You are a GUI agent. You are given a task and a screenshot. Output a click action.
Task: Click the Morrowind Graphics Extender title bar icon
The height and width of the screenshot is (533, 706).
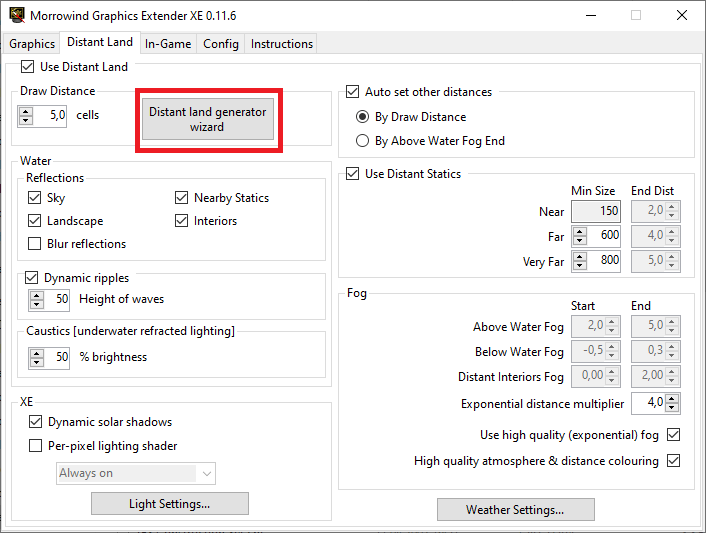(x=16, y=16)
